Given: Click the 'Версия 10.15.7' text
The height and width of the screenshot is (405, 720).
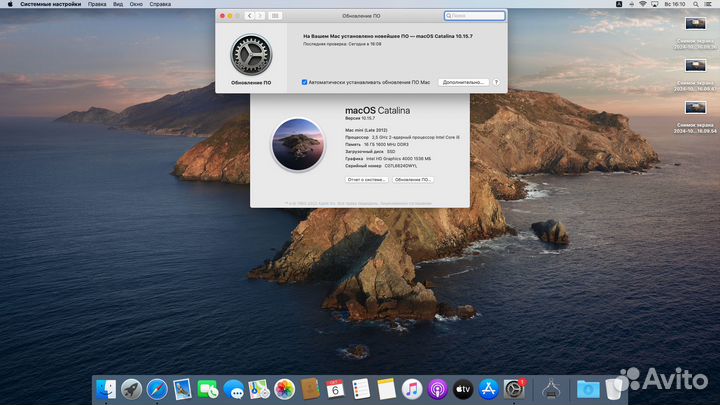Looking at the screenshot, I should pyautogui.click(x=360, y=118).
